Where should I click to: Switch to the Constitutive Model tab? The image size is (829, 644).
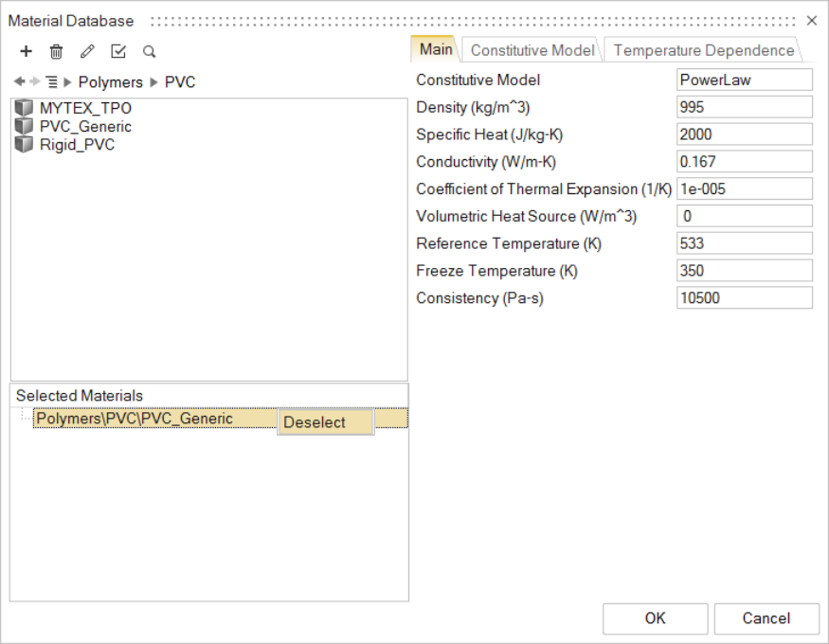(532, 50)
